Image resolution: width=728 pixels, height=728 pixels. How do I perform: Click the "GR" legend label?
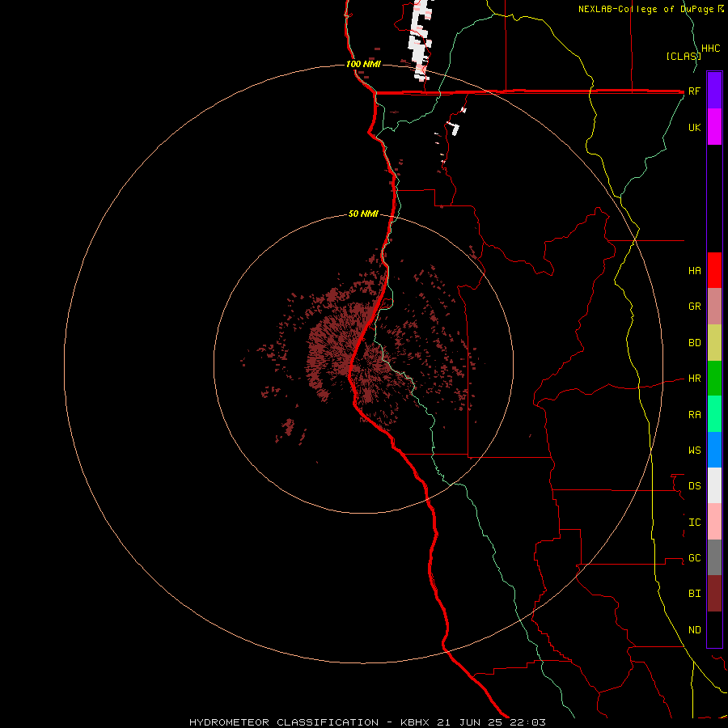[x=694, y=307]
